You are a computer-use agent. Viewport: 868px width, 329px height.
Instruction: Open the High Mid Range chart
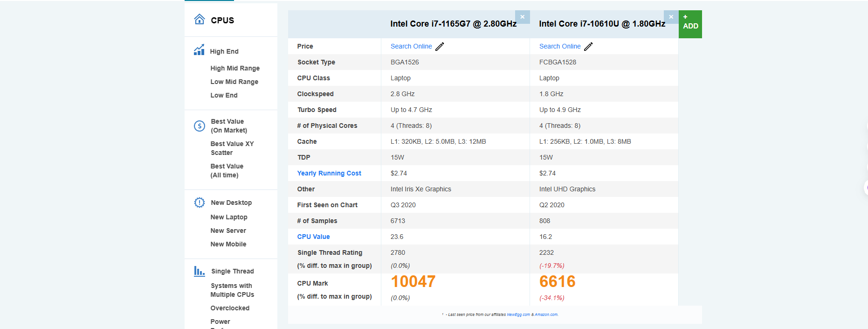(x=235, y=68)
